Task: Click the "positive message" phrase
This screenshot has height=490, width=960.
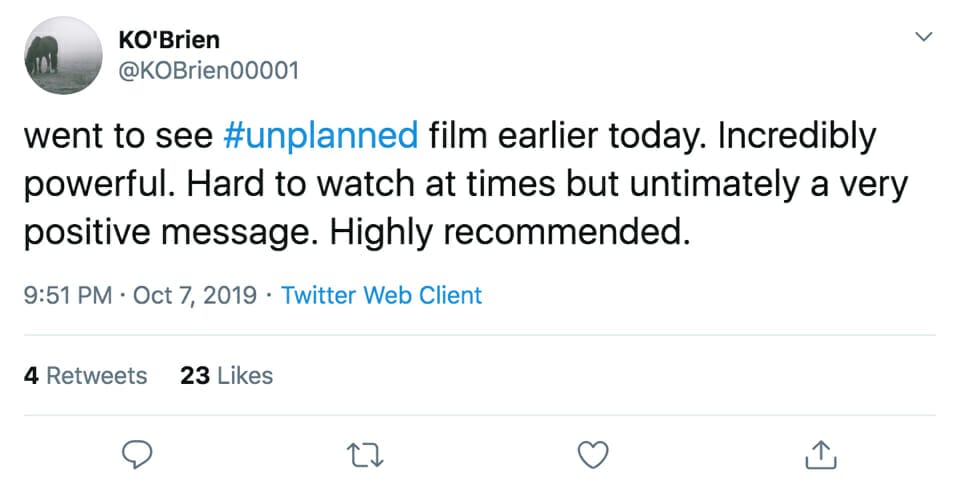Action: (x=170, y=232)
